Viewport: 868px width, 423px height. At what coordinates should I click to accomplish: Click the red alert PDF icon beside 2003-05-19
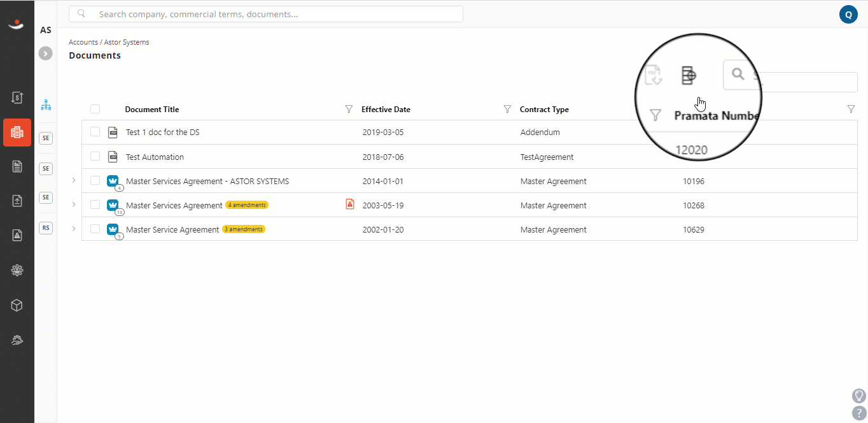pyautogui.click(x=349, y=204)
